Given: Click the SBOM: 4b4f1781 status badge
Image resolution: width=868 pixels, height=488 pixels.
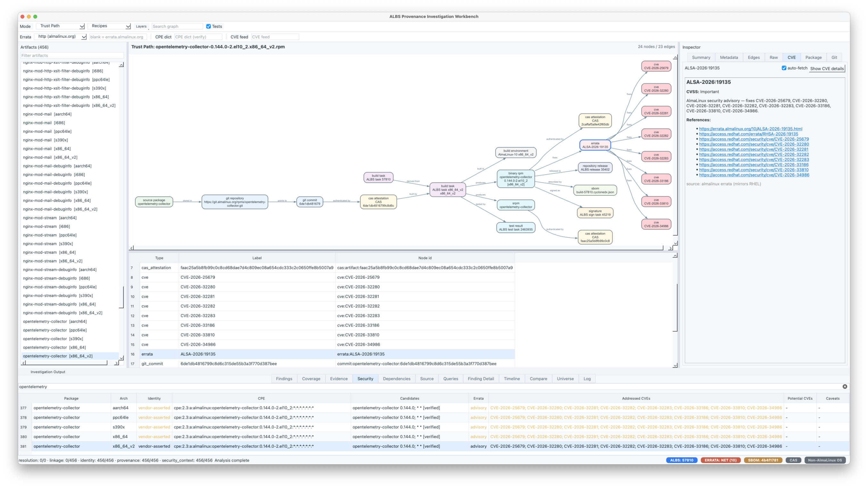Looking at the screenshot, I should [763, 460].
